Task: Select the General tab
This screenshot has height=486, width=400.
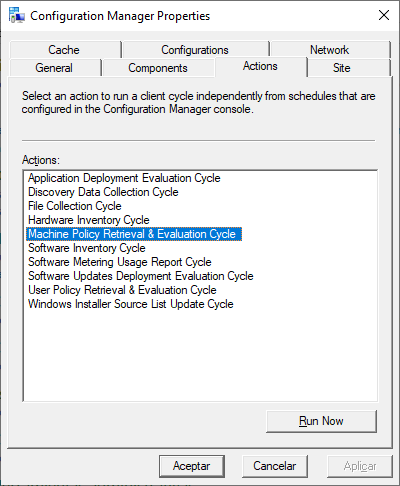Action: pos(54,68)
